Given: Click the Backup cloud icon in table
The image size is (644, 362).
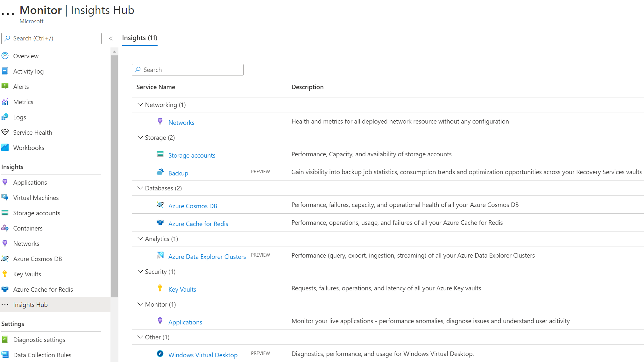Looking at the screenshot, I should [x=160, y=172].
